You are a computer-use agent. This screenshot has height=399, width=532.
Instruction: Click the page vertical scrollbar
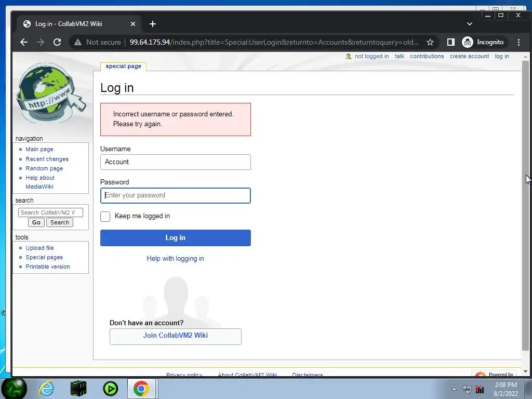525,206
